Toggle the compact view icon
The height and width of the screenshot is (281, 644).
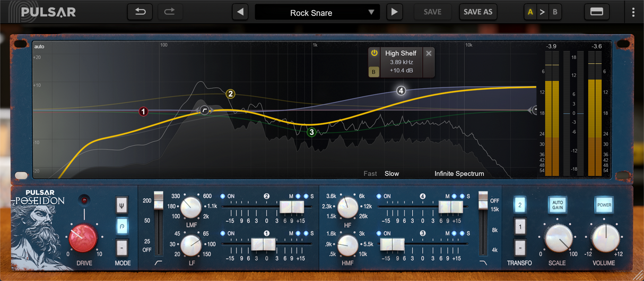coord(596,12)
